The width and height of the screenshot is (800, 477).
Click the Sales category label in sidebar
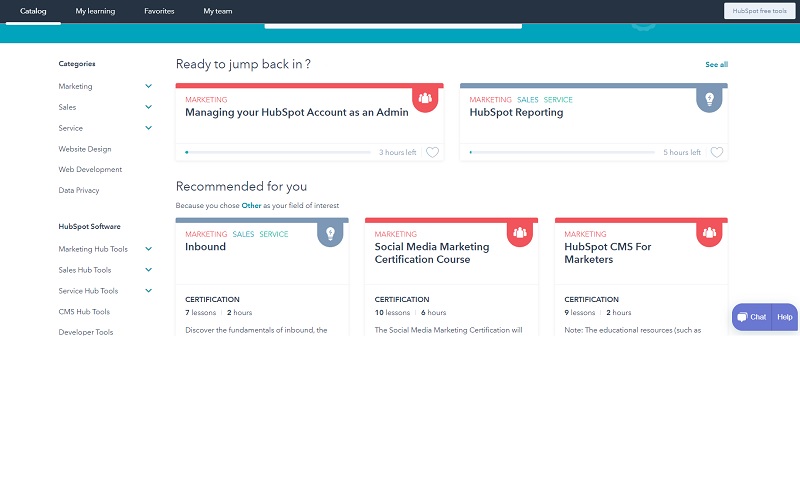(67, 107)
